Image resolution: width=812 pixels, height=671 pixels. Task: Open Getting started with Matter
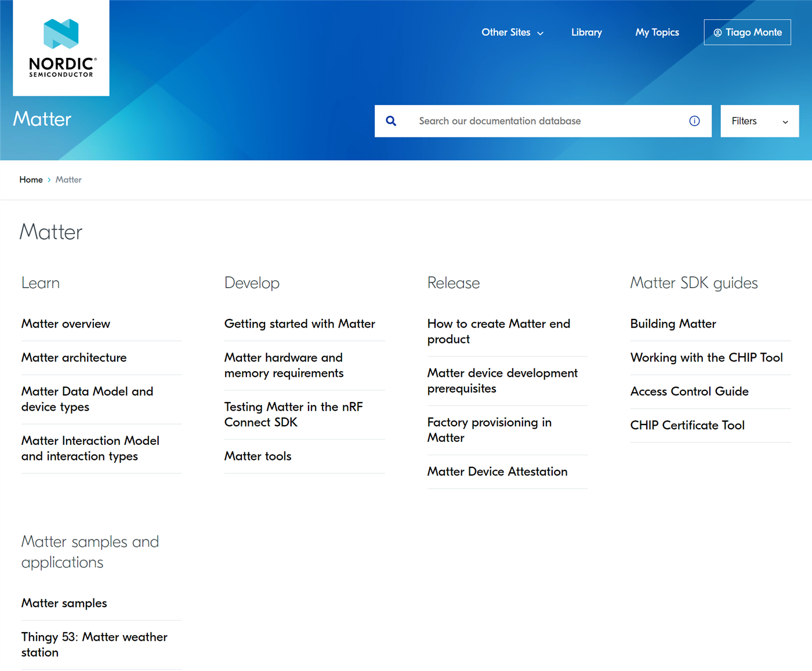(x=299, y=324)
